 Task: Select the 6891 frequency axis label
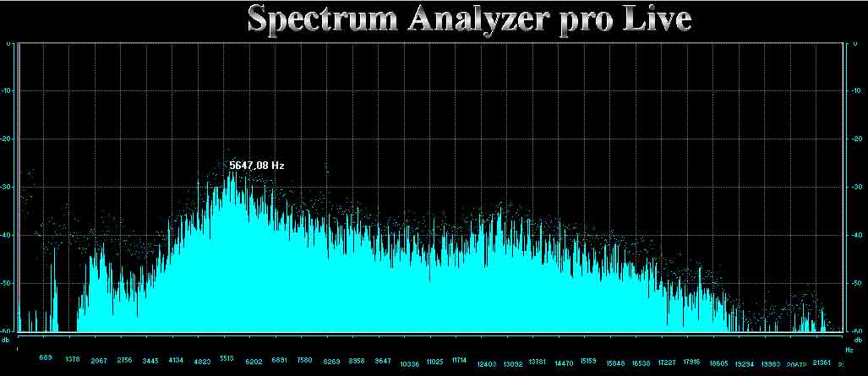280,360
